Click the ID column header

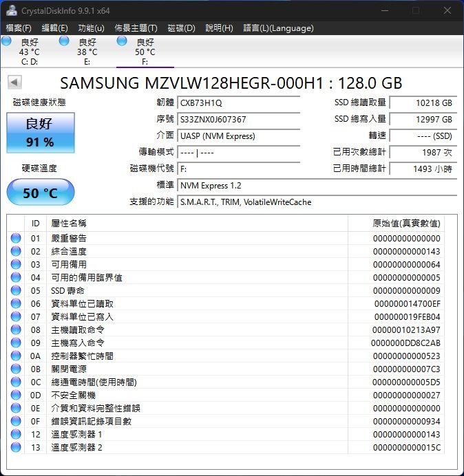point(36,224)
